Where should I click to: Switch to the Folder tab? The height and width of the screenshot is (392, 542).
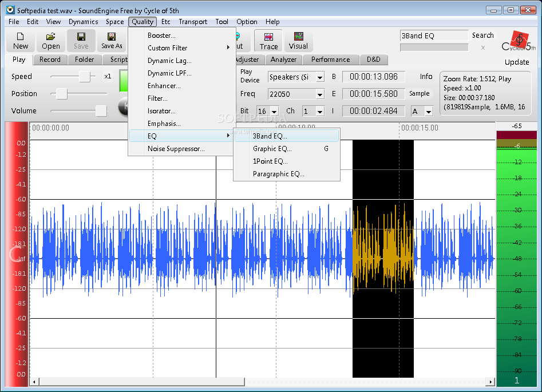[x=84, y=60]
